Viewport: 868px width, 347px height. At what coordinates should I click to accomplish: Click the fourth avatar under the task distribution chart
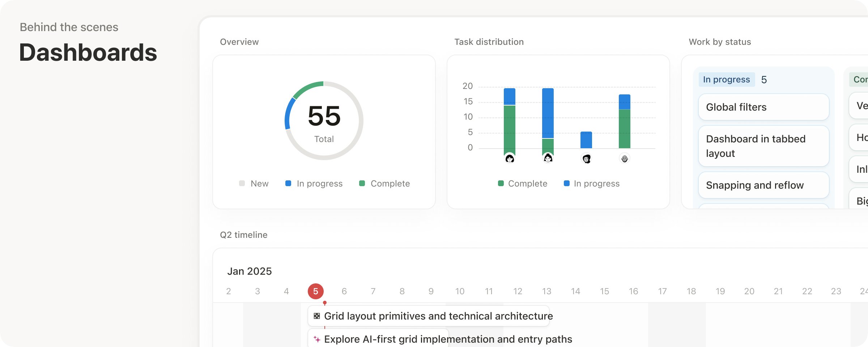tap(625, 158)
